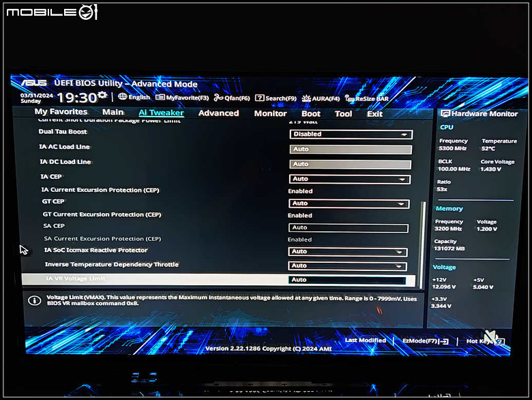The height and width of the screenshot is (400, 532).
Task: Click the IA DC Load Line label
Action: pos(65,162)
